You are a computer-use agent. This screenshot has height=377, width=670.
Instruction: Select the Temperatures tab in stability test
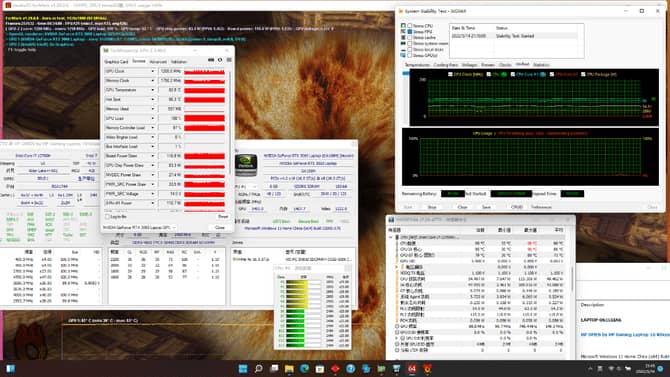click(x=417, y=65)
